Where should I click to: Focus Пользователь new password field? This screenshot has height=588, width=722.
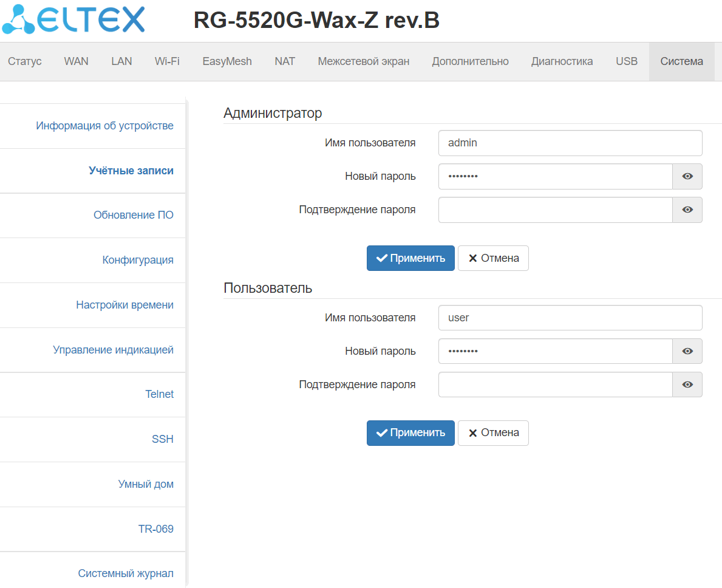(555, 351)
